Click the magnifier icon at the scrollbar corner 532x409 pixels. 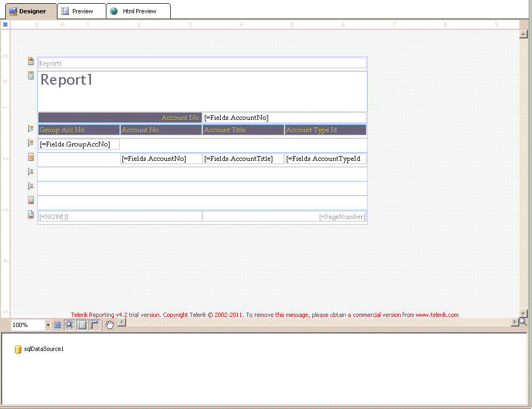click(523, 322)
